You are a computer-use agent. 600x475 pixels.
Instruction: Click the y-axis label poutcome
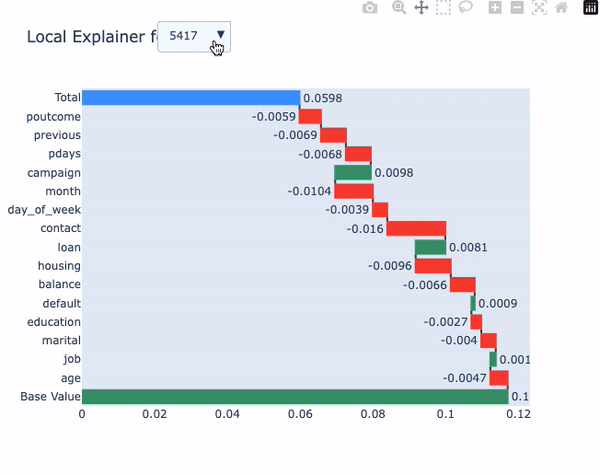[x=54, y=117]
